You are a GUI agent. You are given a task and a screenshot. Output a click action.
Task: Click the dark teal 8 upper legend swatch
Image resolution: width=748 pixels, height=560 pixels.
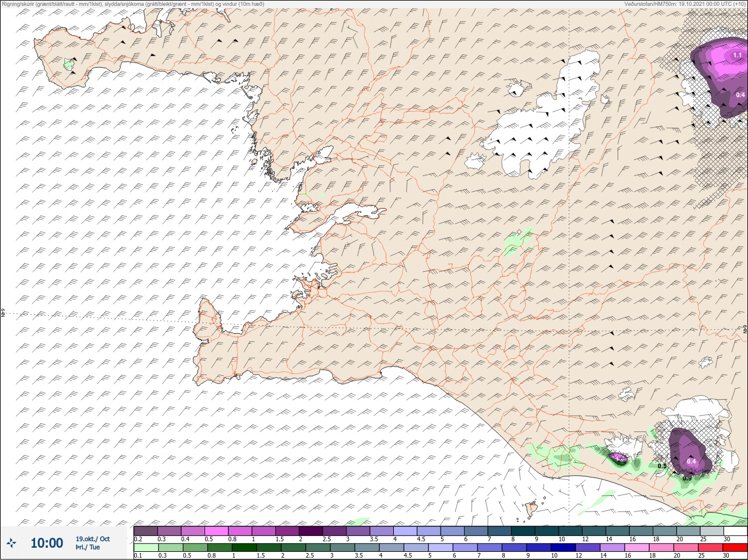[x=524, y=531]
